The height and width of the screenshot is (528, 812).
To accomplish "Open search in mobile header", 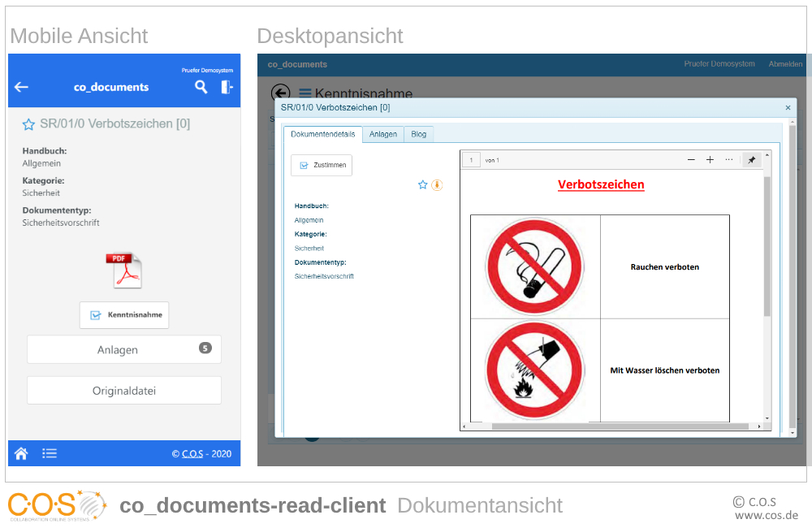I will [x=201, y=87].
